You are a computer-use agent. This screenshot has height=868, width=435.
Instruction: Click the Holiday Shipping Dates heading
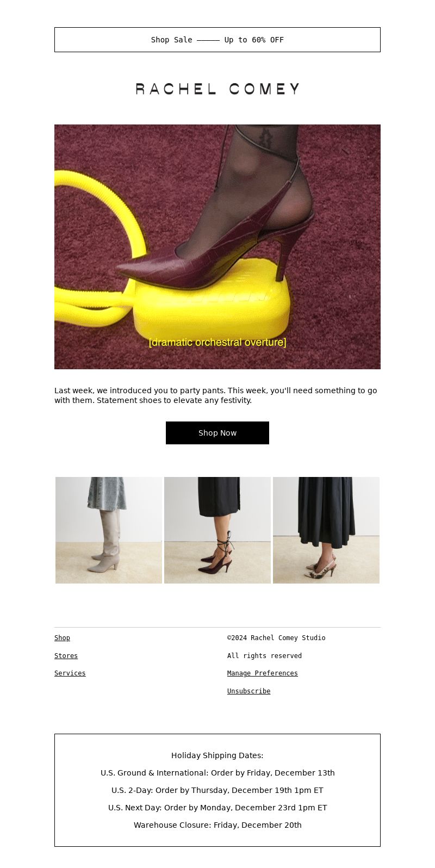pos(217,755)
